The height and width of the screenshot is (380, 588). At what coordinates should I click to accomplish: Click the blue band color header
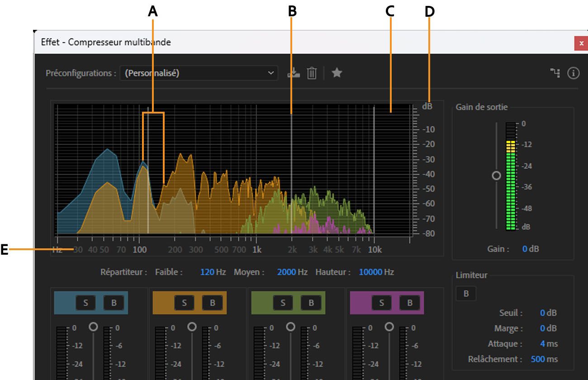pos(91,303)
